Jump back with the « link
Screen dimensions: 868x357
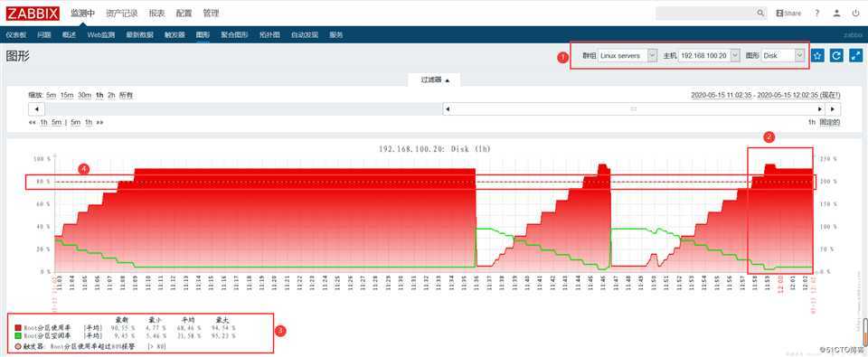click(33, 122)
